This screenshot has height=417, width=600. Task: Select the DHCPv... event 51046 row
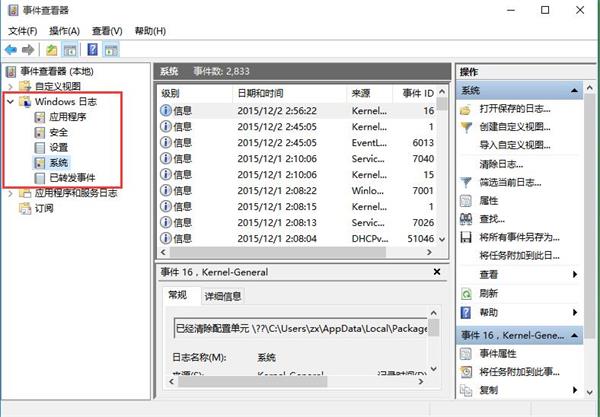click(x=297, y=238)
